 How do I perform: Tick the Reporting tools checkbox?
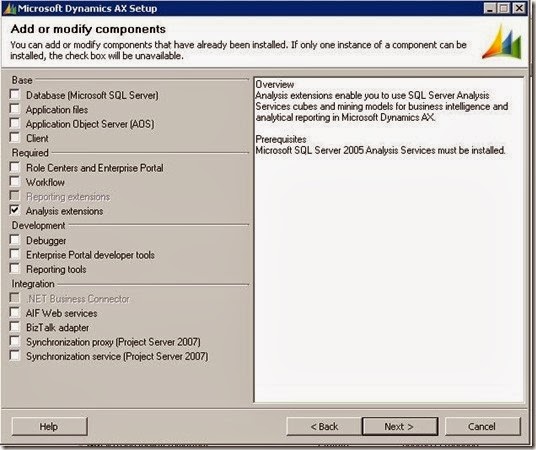[x=15, y=269]
